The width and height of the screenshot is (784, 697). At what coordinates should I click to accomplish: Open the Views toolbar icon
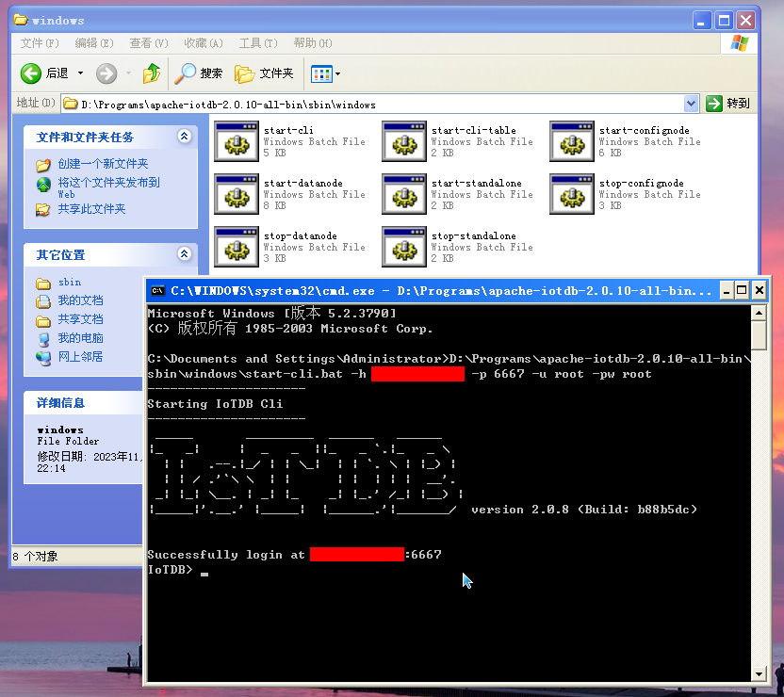click(321, 74)
